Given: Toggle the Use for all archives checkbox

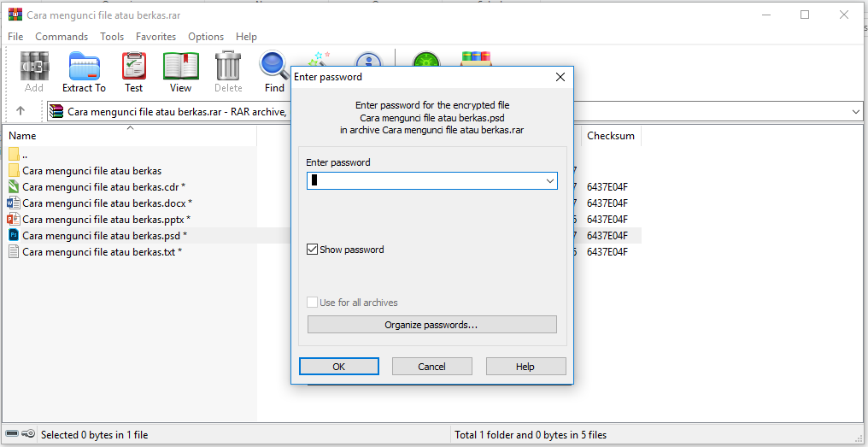Looking at the screenshot, I should coord(312,303).
